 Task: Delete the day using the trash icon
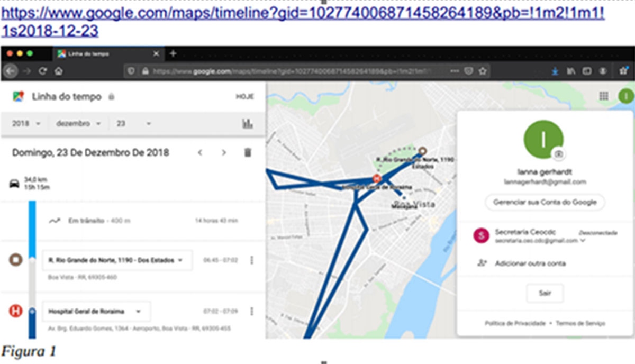[247, 153]
